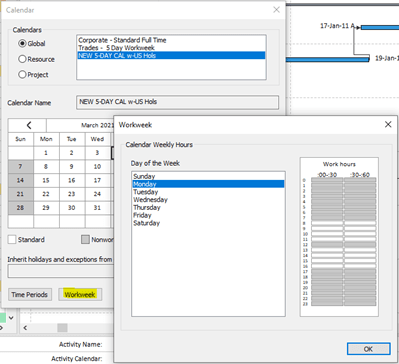Select Tuesday in Day of the Week
The height and width of the screenshot is (364, 399).
[208, 192]
